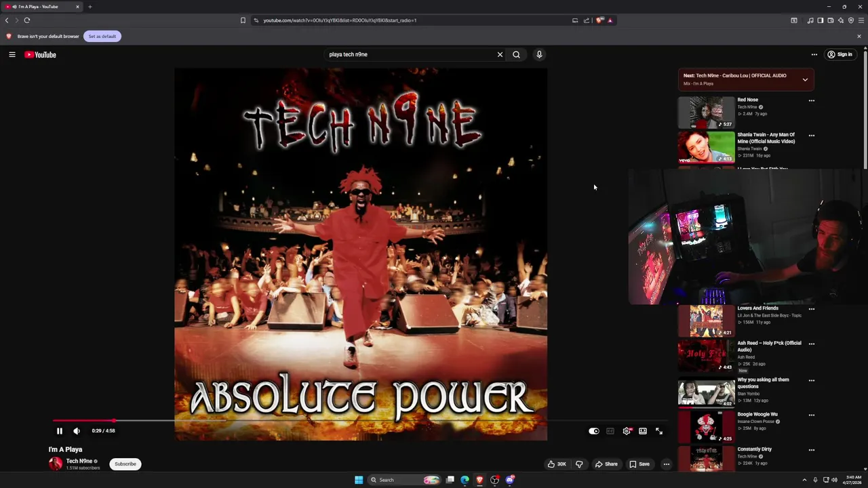Open Tech N9ne channel avatar
868x488 pixels.
[56, 464]
